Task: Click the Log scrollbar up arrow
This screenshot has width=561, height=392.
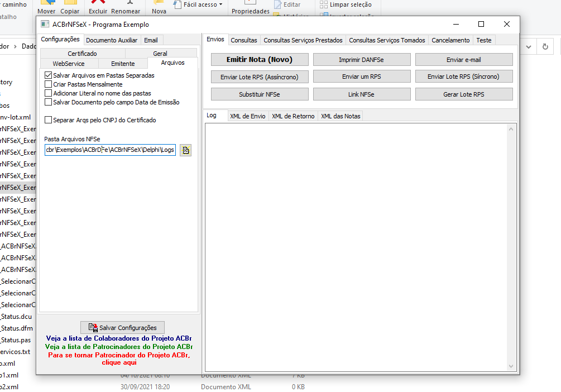Action: click(511, 129)
